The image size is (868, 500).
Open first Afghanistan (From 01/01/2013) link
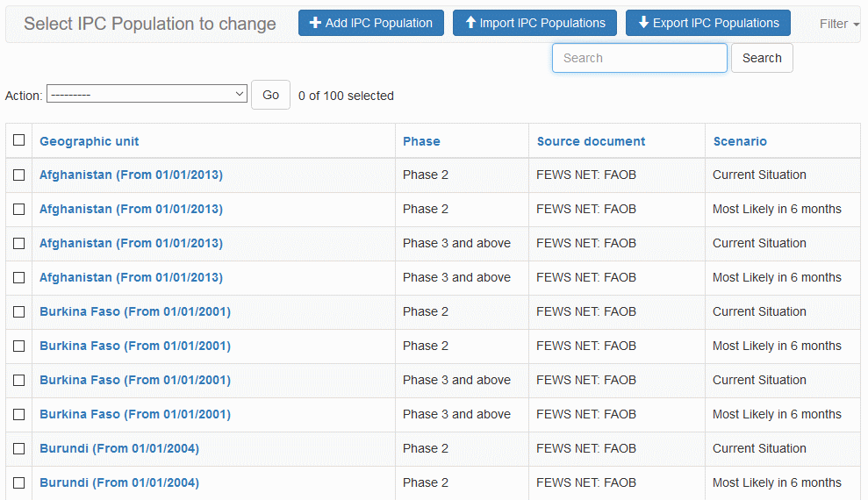(131, 175)
